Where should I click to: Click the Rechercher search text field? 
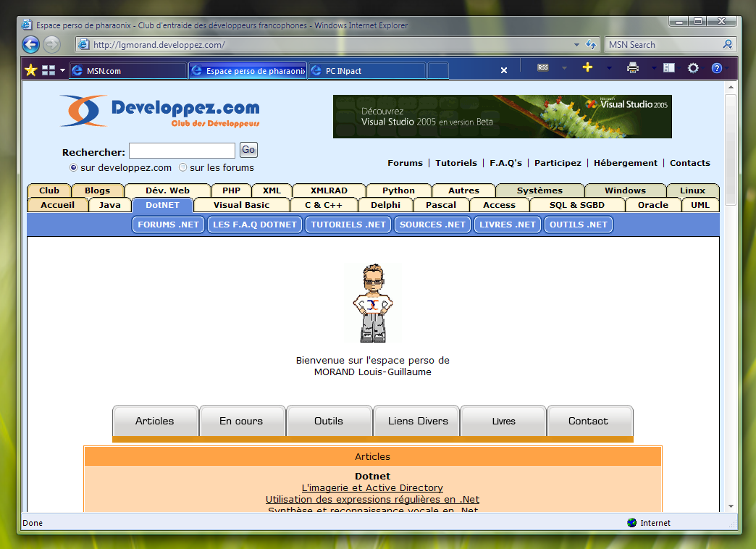(x=182, y=151)
